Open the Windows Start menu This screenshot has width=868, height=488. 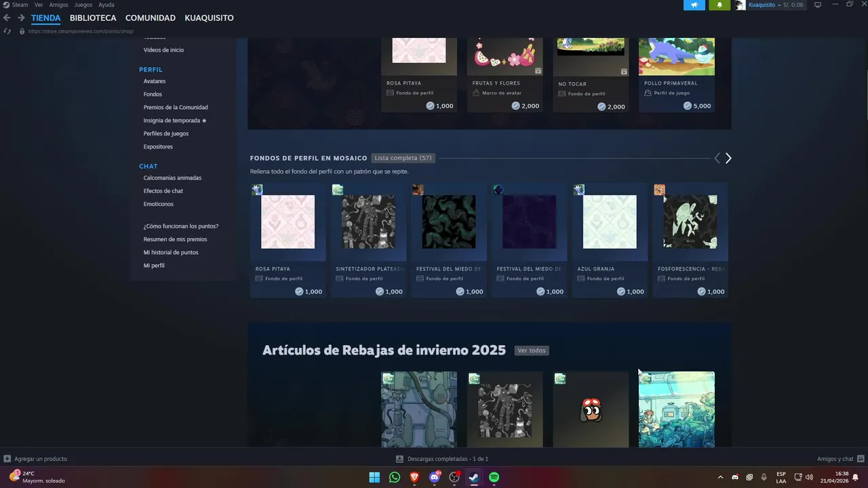click(x=374, y=477)
